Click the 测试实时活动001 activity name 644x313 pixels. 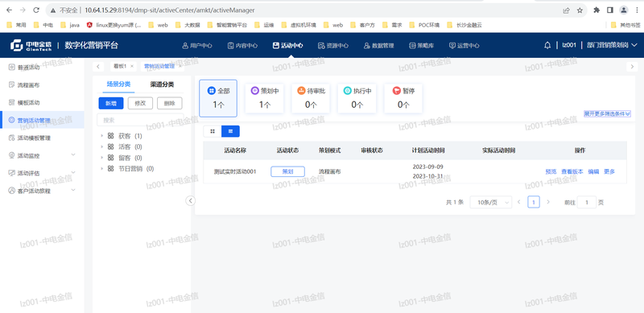[x=235, y=171]
